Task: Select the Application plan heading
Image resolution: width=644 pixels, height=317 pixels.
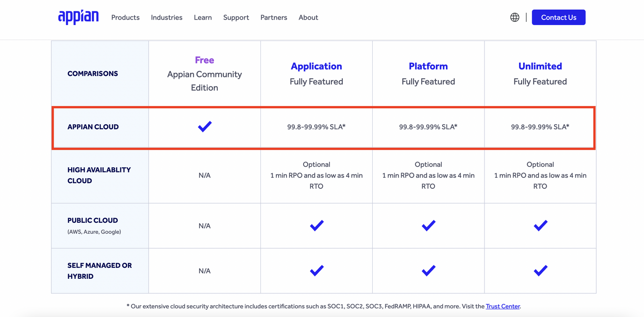Action: pyautogui.click(x=316, y=66)
